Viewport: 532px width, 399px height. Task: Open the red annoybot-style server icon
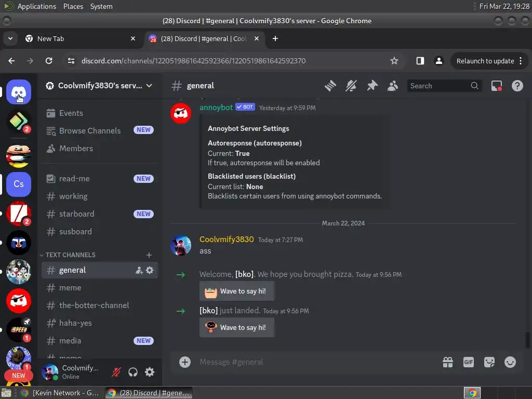point(19,301)
